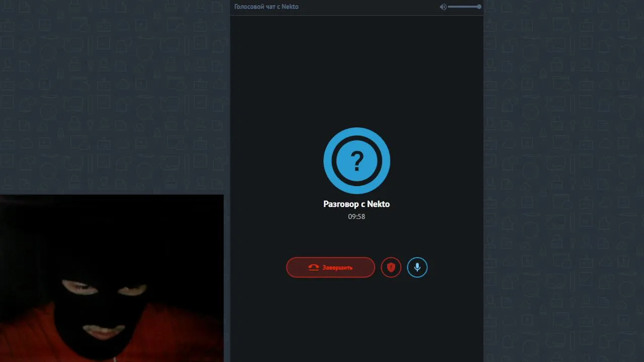Click the "Разговор с Nekto" title
This screenshot has height=362, width=644.
tap(357, 204)
